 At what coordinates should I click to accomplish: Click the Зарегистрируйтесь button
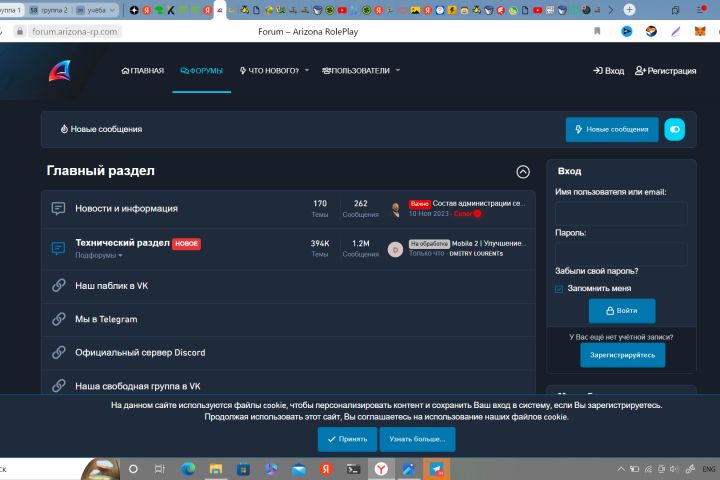(x=623, y=355)
